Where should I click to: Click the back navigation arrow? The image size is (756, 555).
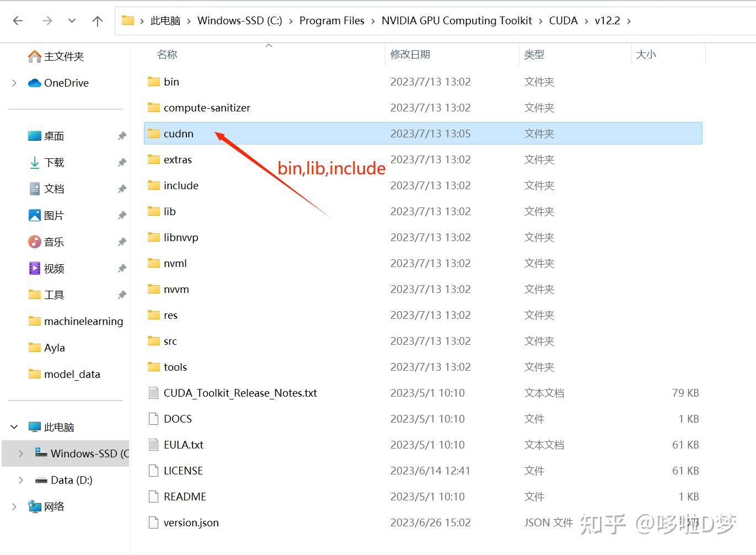point(18,20)
